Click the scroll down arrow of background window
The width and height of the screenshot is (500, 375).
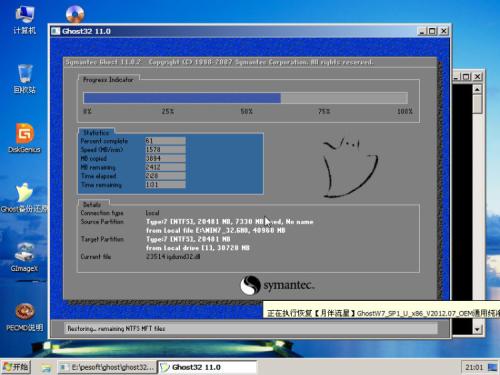pos(477,329)
